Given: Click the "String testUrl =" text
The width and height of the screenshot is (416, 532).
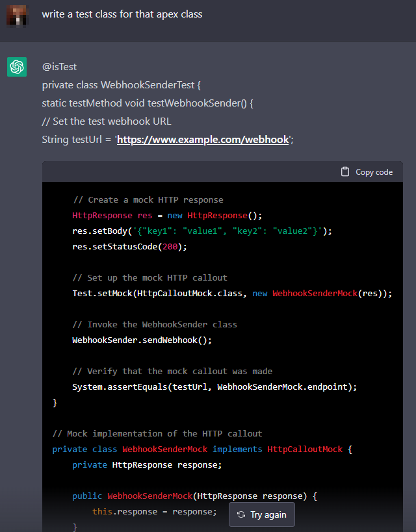Looking at the screenshot, I should tap(77, 140).
